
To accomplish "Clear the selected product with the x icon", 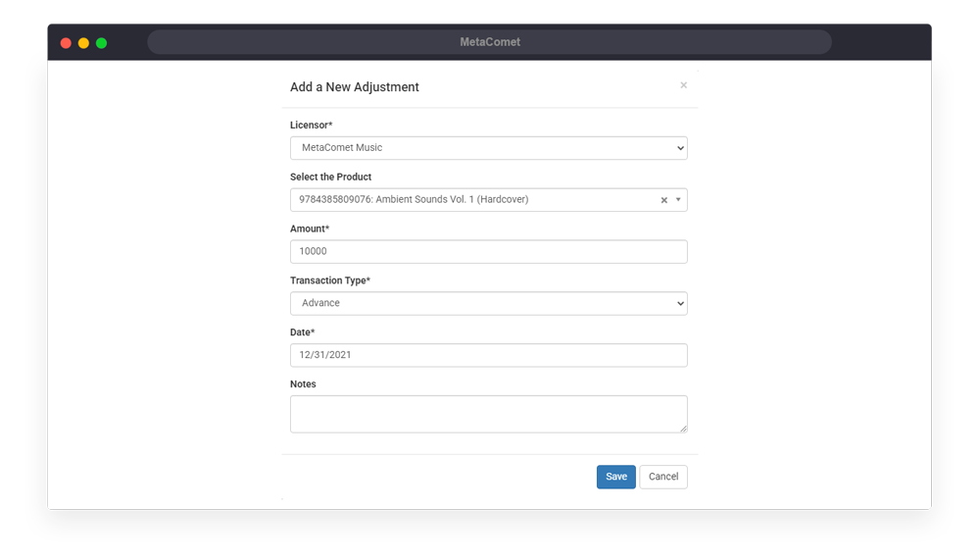I will tap(663, 200).
